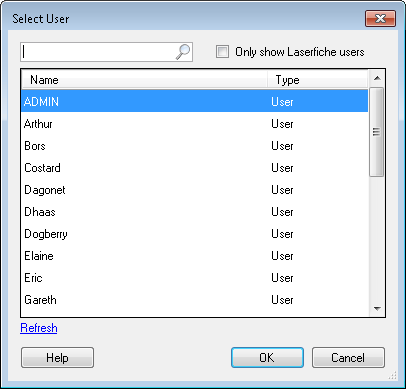The image size is (406, 389).
Task: Select the ADMIN user row
Action: click(x=195, y=101)
